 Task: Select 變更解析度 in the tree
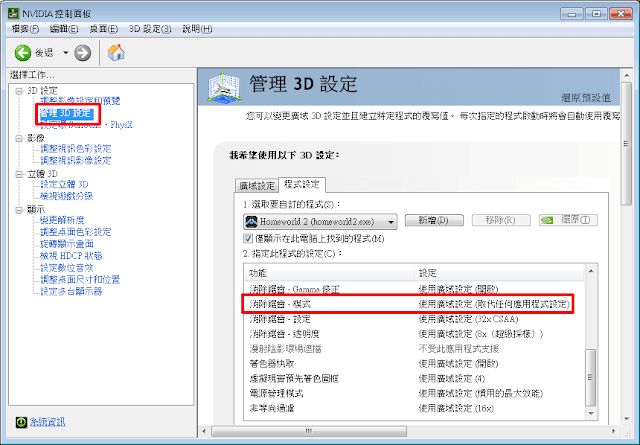tap(62, 220)
